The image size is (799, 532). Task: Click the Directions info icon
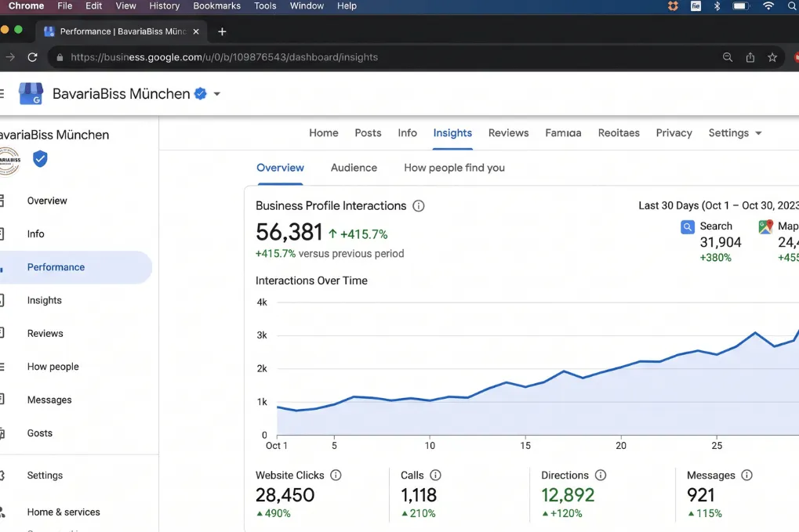coord(600,476)
